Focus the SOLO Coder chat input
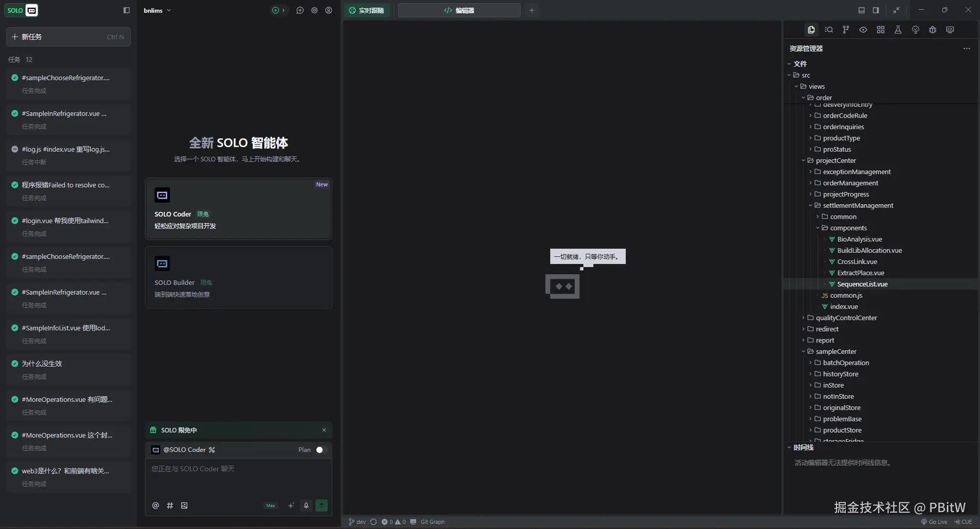 238,477
